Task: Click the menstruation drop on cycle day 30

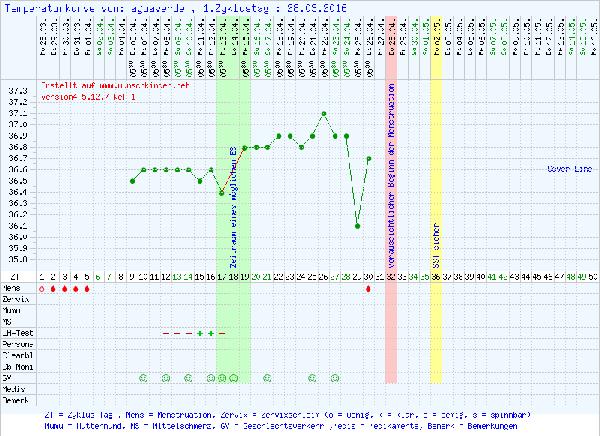Action: coord(369,288)
